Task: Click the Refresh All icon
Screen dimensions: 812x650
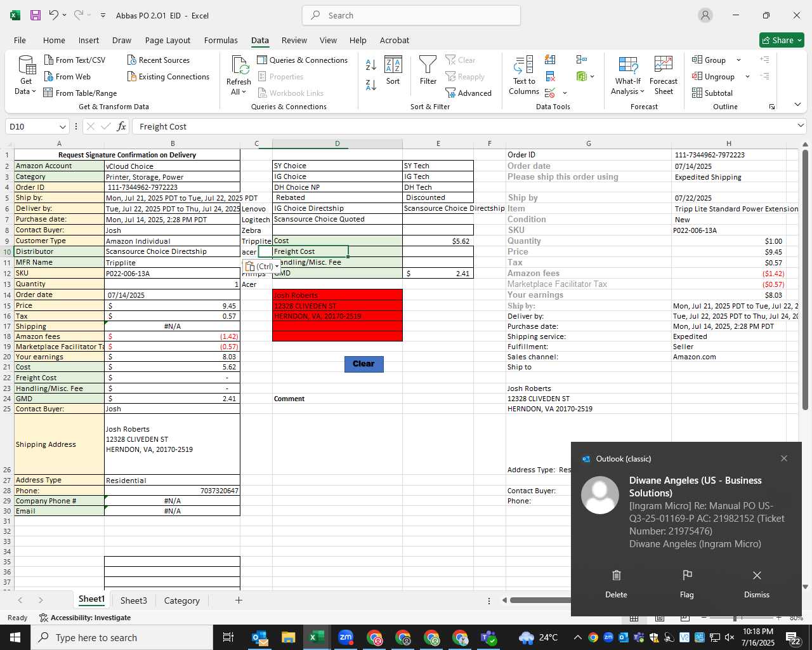Action: 239,65
